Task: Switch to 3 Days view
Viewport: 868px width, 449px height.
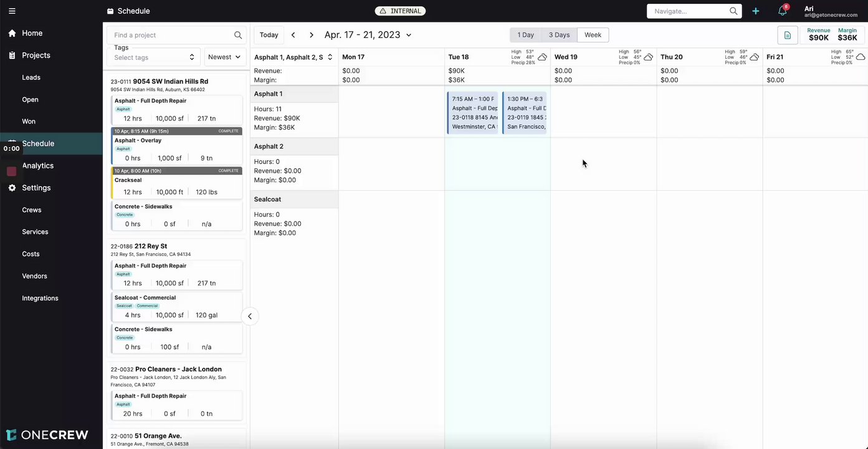Action: (x=559, y=35)
